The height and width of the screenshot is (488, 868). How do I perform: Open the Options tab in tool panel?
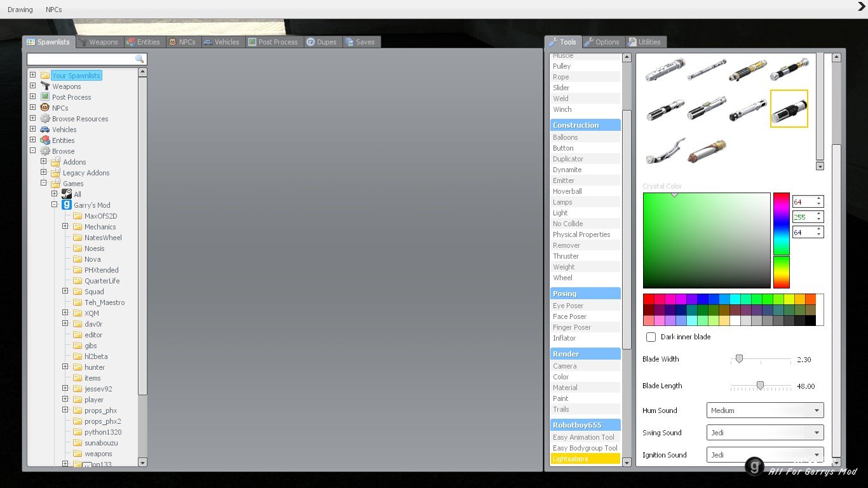coord(602,42)
